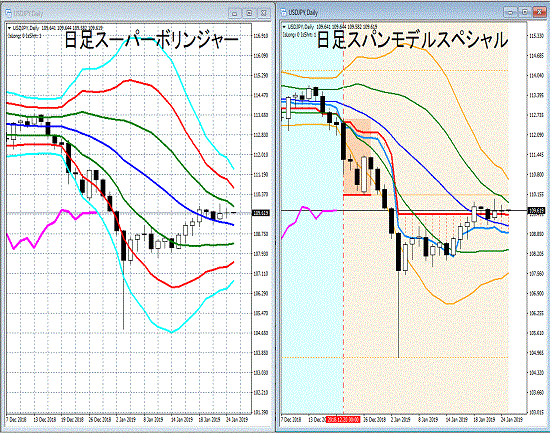Click 101.390 on left chart price scale

point(261,412)
